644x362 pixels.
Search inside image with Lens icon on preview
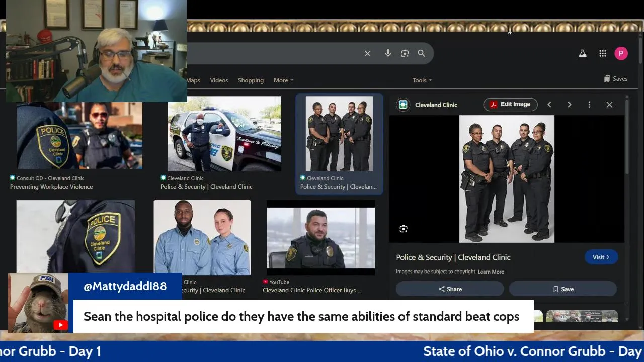[404, 229]
